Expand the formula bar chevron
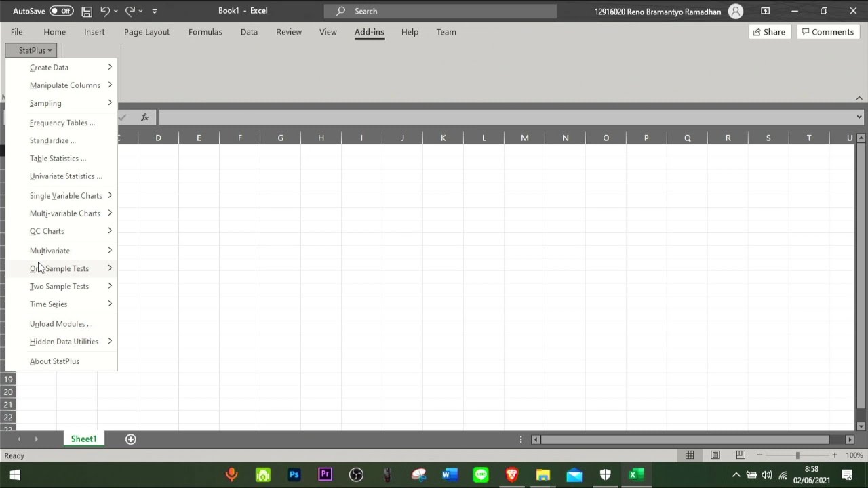 (x=859, y=117)
